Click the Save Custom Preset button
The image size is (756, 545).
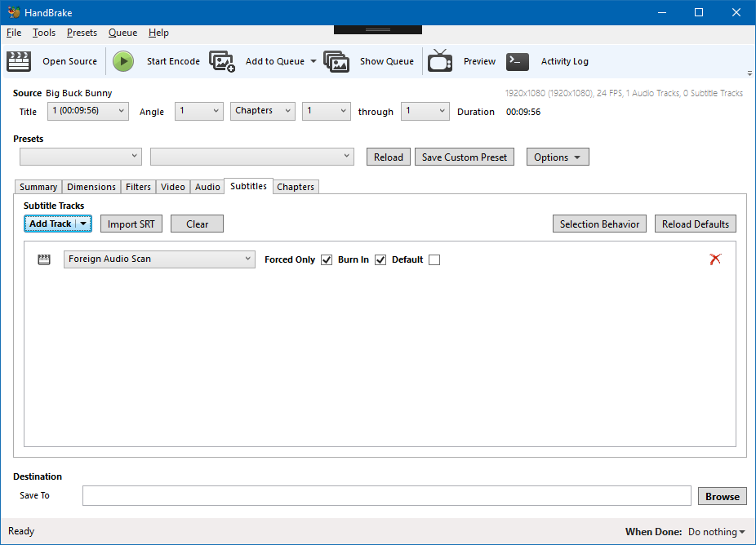465,157
